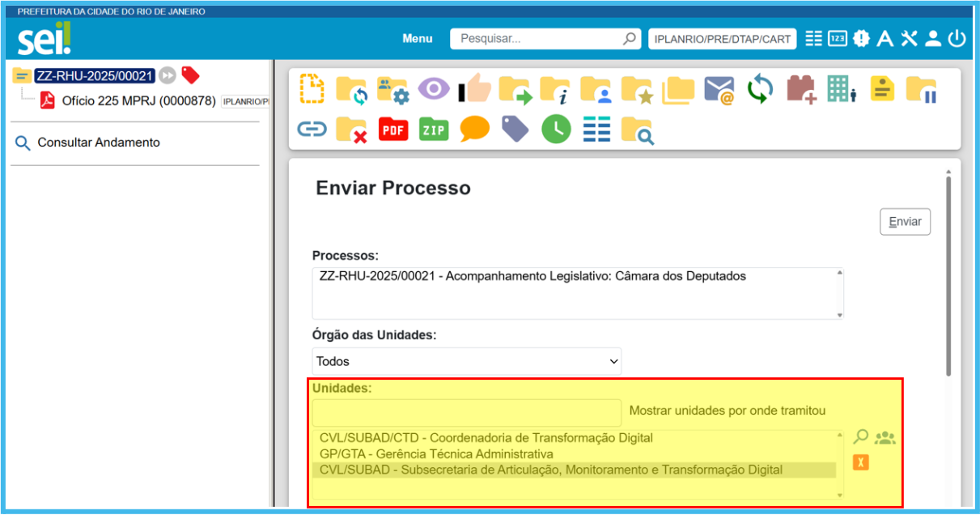Click the power logout icon in header

[x=957, y=39]
